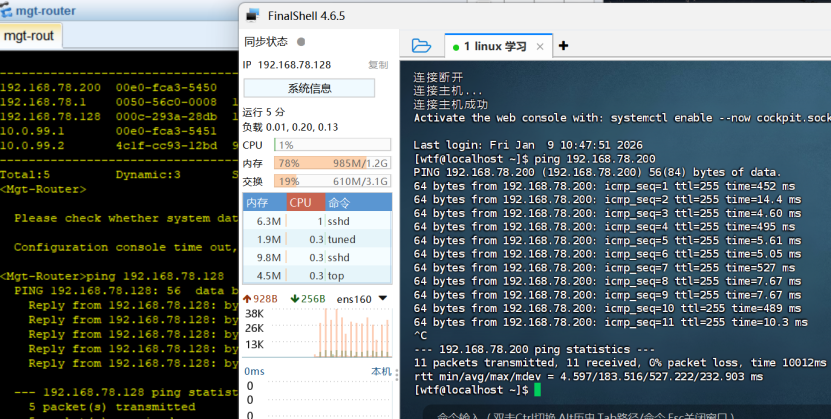Open the 系统信息 system info button
The width and height of the screenshot is (831, 419).
(310, 88)
